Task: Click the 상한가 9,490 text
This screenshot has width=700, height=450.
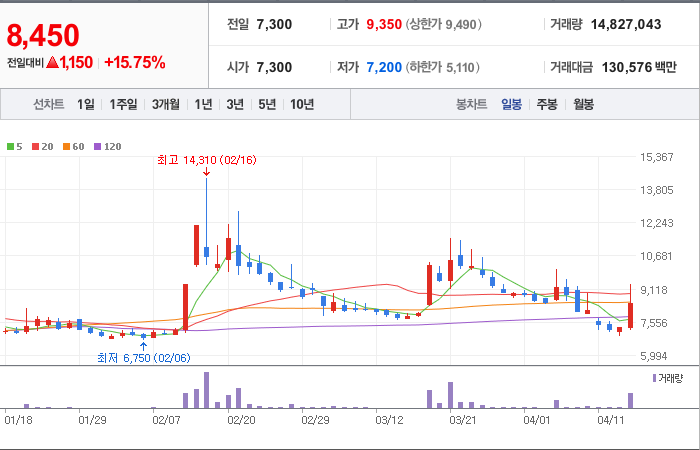Action: coord(444,24)
